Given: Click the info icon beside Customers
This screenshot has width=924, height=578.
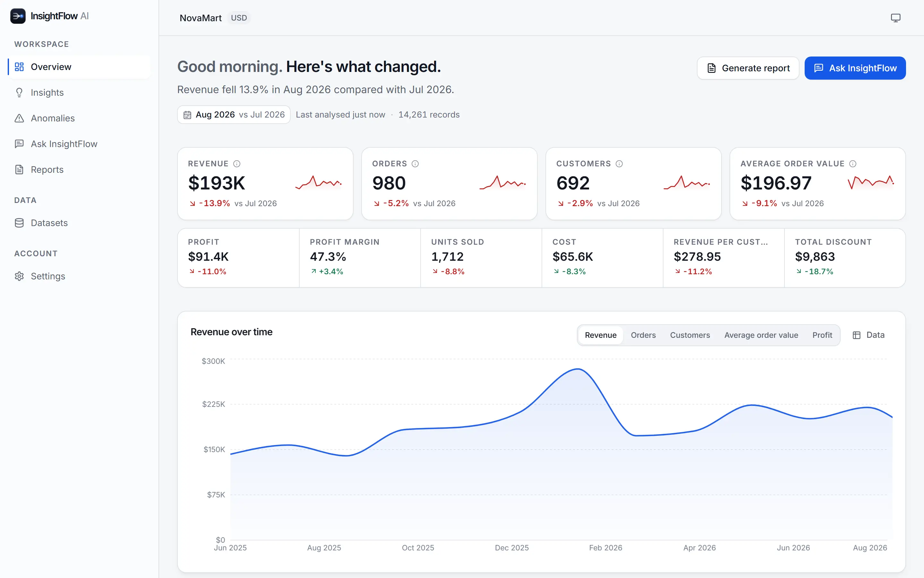Looking at the screenshot, I should pyautogui.click(x=619, y=164).
